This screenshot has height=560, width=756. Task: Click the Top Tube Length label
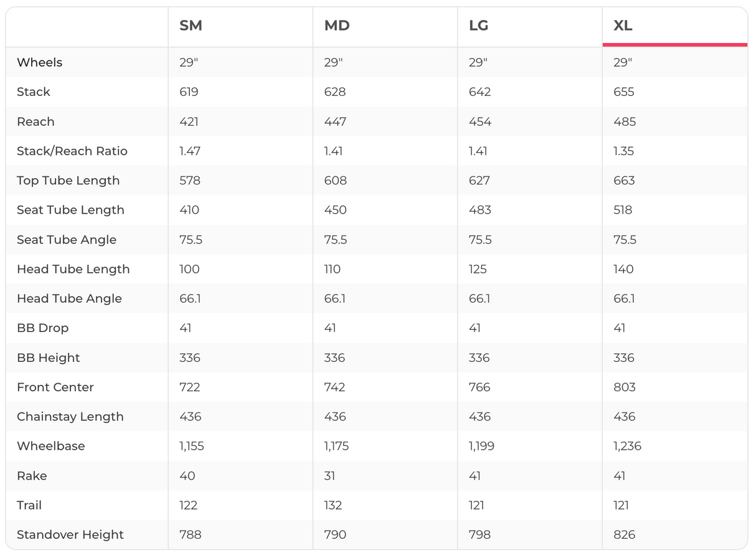[68, 181]
